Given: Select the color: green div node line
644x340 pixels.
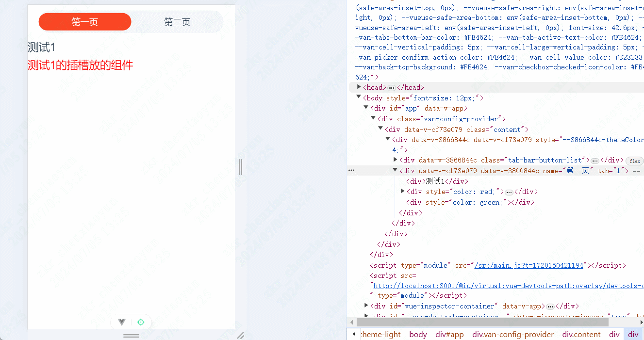Looking at the screenshot, I should point(470,202).
